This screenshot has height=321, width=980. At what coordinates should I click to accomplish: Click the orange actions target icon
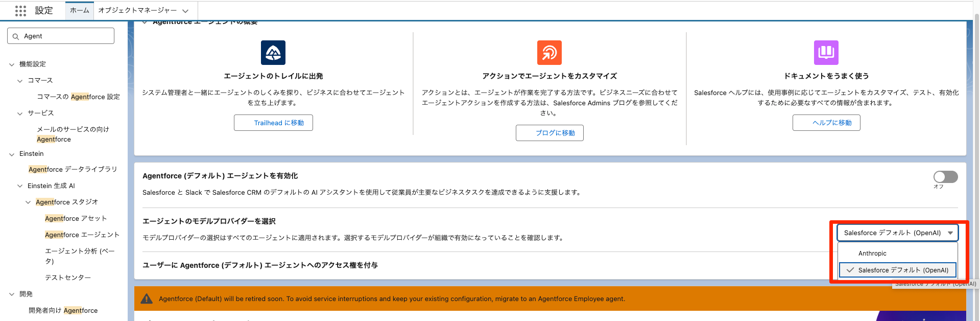(x=549, y=53)
